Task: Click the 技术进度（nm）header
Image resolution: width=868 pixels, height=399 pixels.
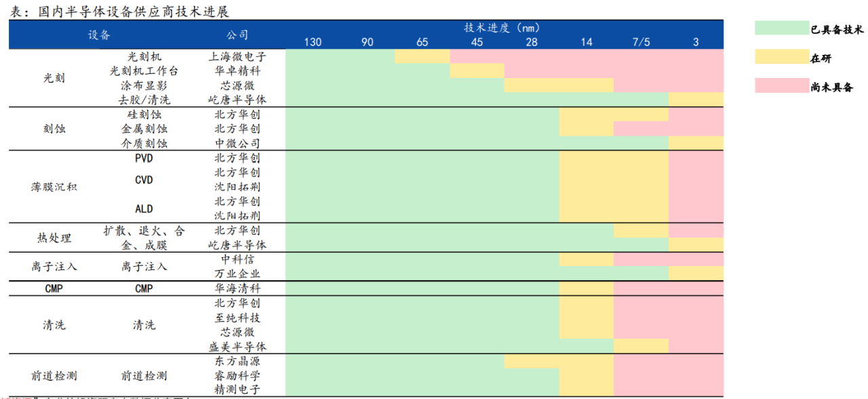Action: click(502, 27)
